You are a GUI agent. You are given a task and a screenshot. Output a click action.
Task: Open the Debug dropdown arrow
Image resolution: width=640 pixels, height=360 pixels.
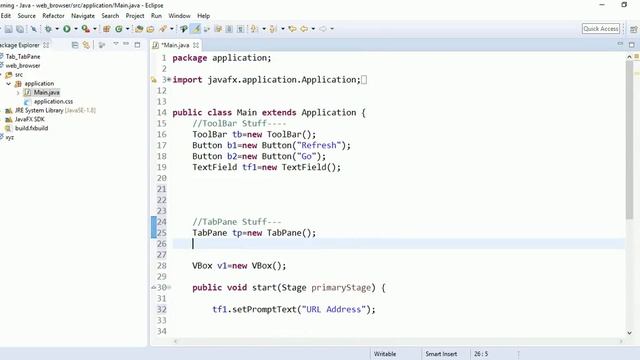(x=57, y=29)
